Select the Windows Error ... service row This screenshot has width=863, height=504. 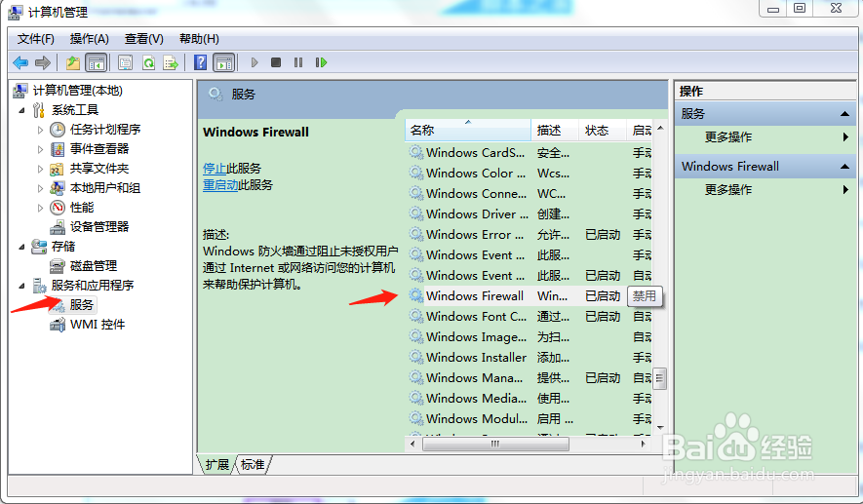click(530, 234)
